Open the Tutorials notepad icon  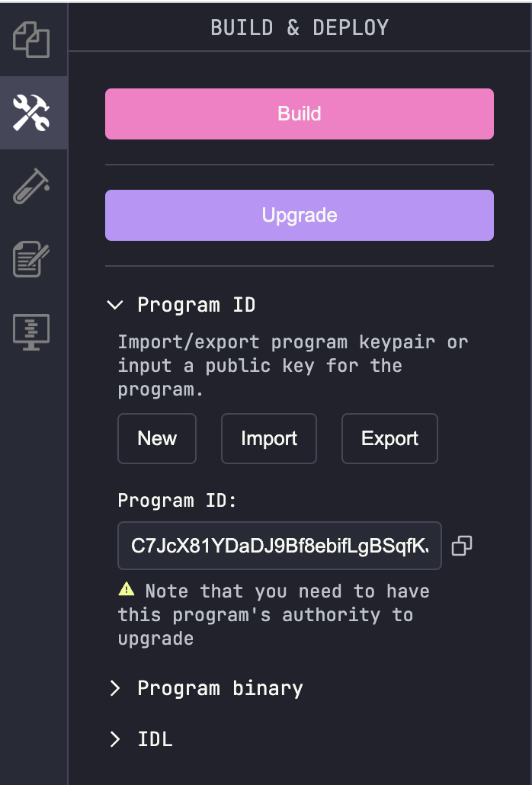[33, 258]
